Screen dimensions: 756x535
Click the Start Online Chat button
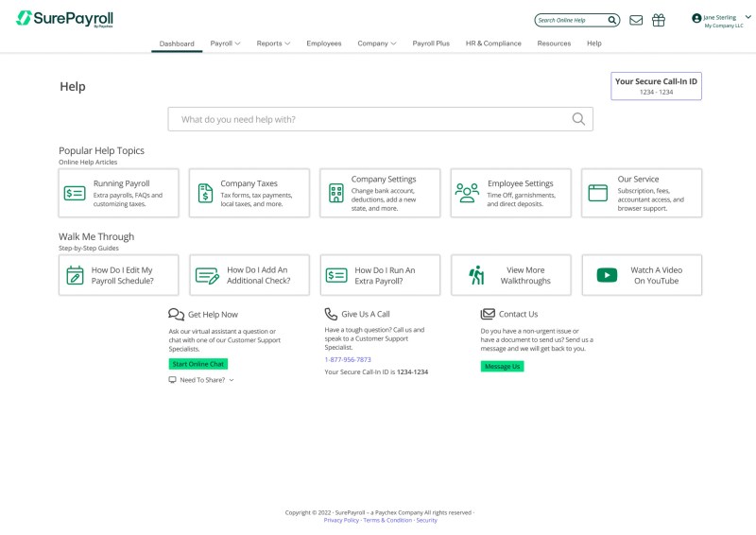(x=198, y=364)
